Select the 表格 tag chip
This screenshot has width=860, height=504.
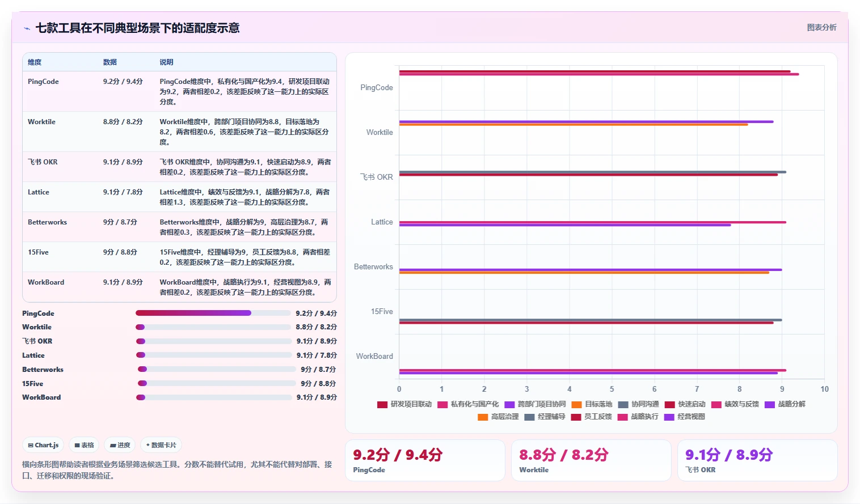point(85,445)
